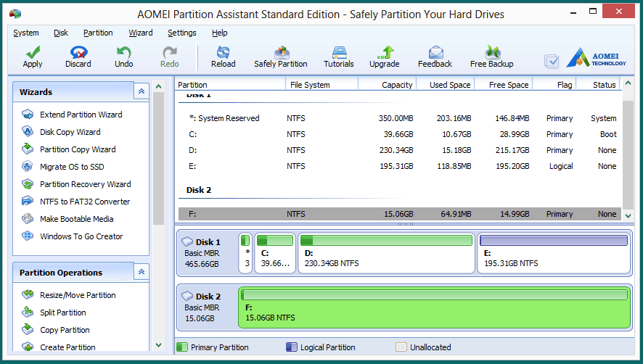Select the C: partition row in list
The image size is (643, 364).
click(x=400, y=134)
